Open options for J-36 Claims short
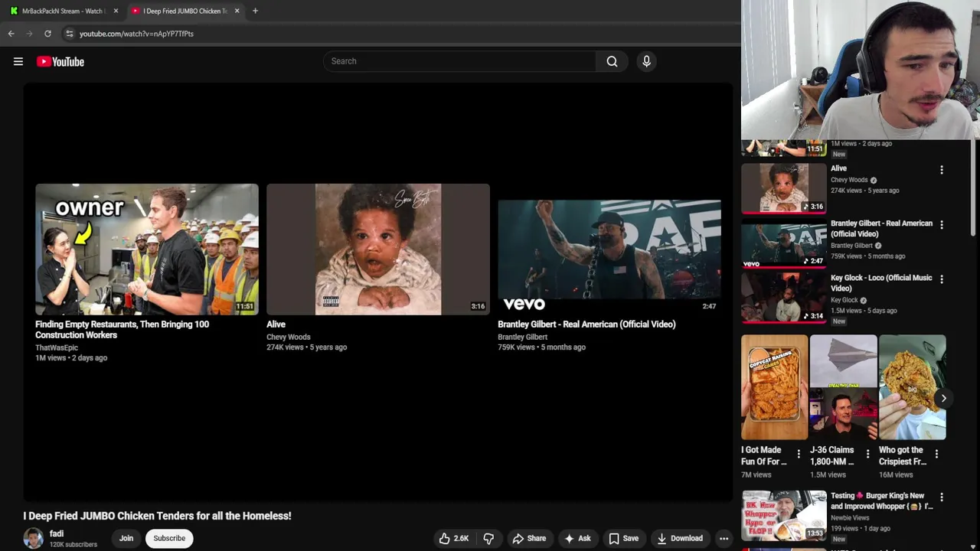 click(867, 454)
